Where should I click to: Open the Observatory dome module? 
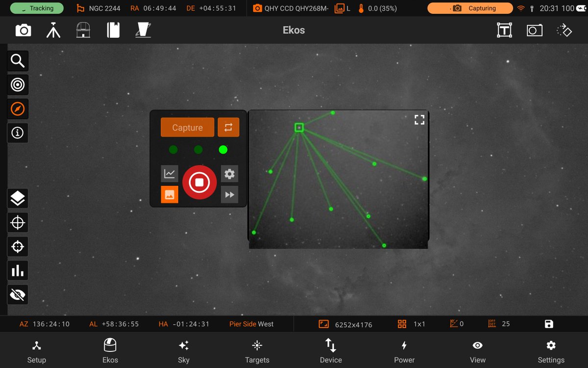83,30
